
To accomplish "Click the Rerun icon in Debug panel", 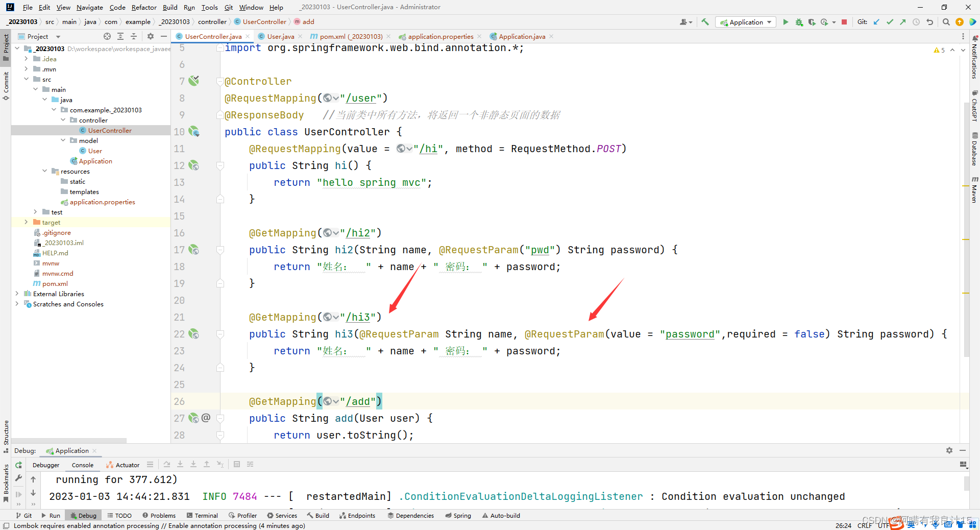I will click(18, 465).
